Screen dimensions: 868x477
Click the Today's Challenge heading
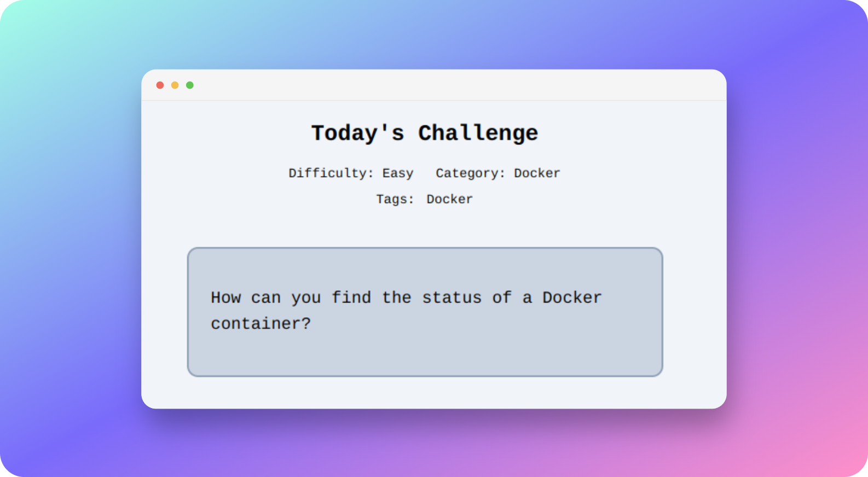425,133
